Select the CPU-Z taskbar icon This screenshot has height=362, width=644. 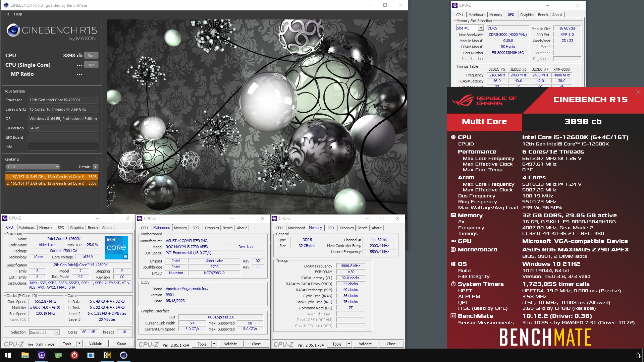(x=41, y=355)
